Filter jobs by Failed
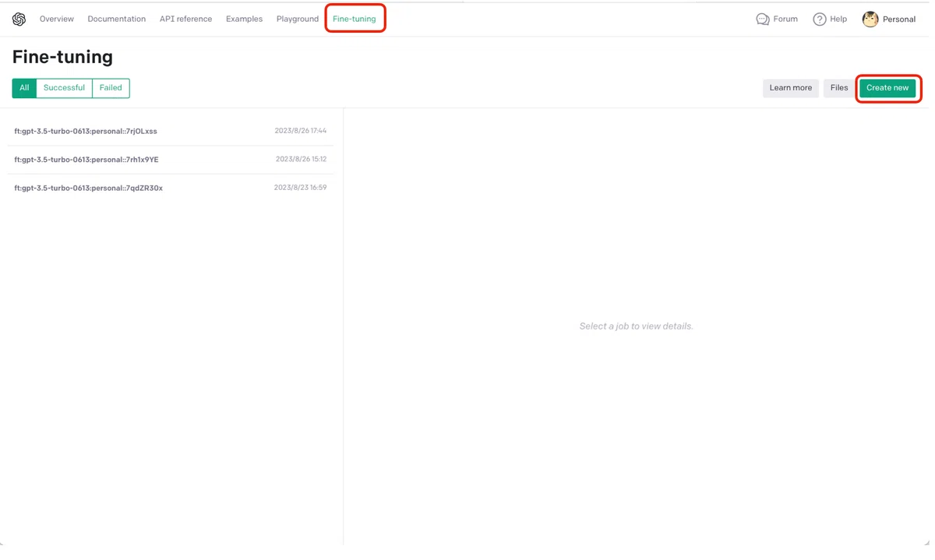This screenshot has width=935, height=560. click(111, 88)
